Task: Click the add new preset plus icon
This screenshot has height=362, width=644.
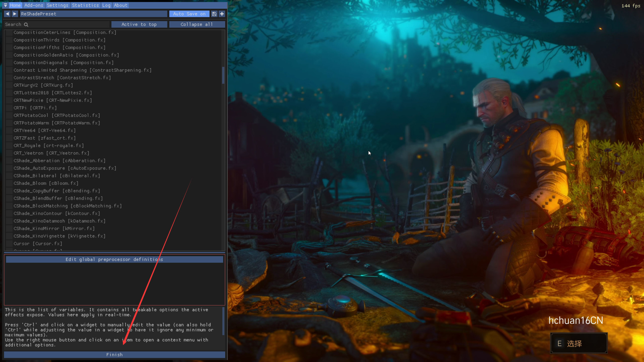Action: (x=222, y=14)
